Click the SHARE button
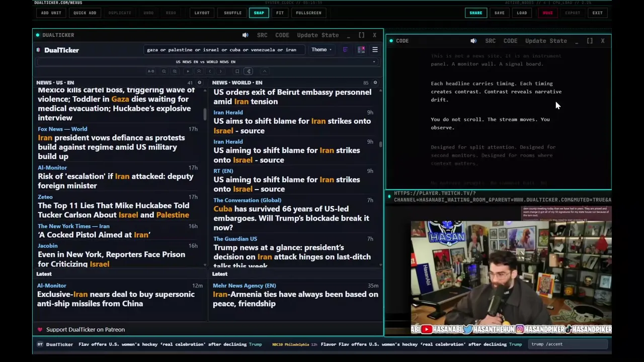Viewport: 644px width, 362px height. pos(475,13)
